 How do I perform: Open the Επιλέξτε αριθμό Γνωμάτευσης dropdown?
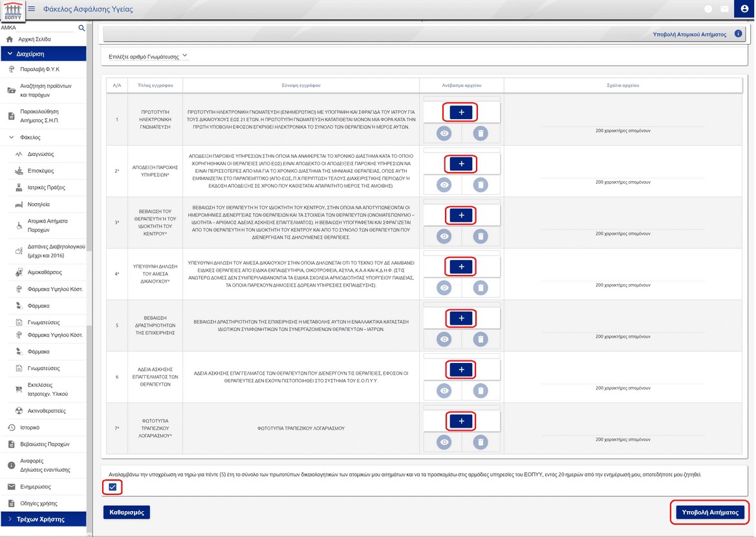149,56
